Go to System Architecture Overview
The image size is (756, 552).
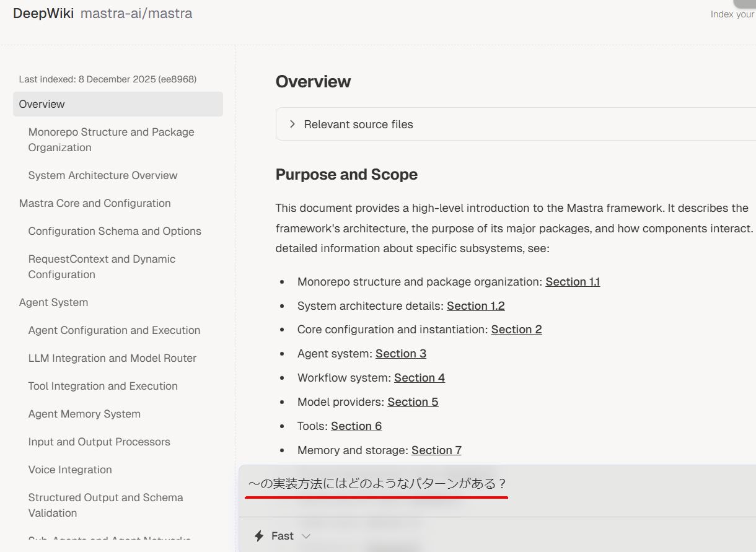103,175
